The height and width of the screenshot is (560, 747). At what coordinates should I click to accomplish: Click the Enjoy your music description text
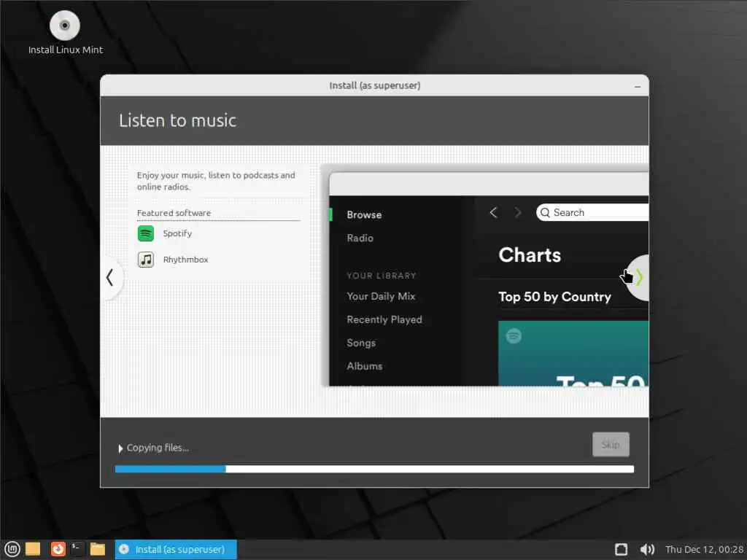(216, 181)
